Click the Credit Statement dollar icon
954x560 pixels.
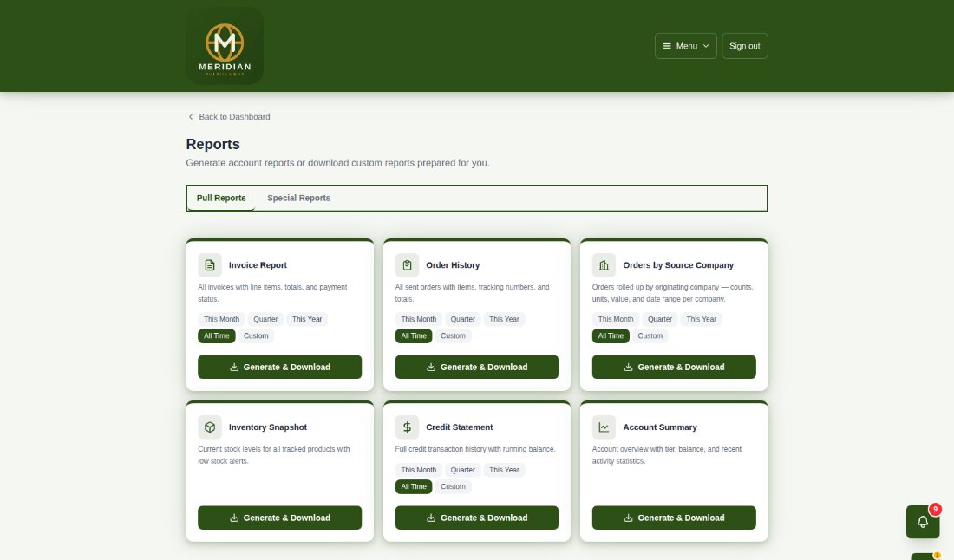point(407,427)
